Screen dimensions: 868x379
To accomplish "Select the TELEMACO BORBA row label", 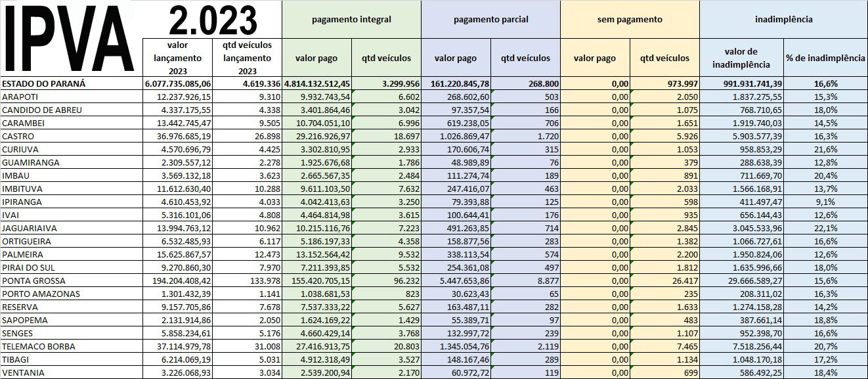I will pos(72,346).
